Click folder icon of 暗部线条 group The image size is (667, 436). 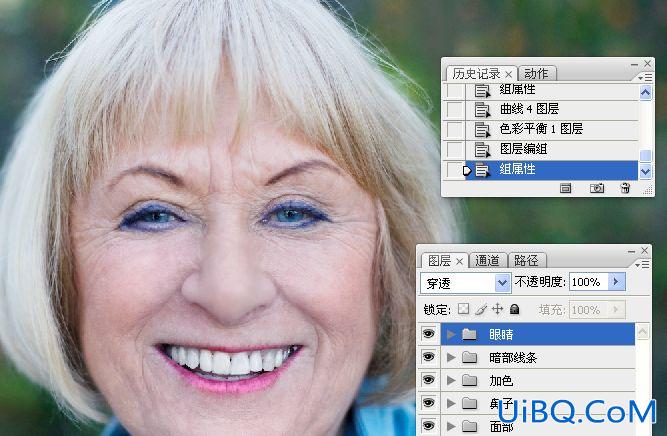point(469,357)
